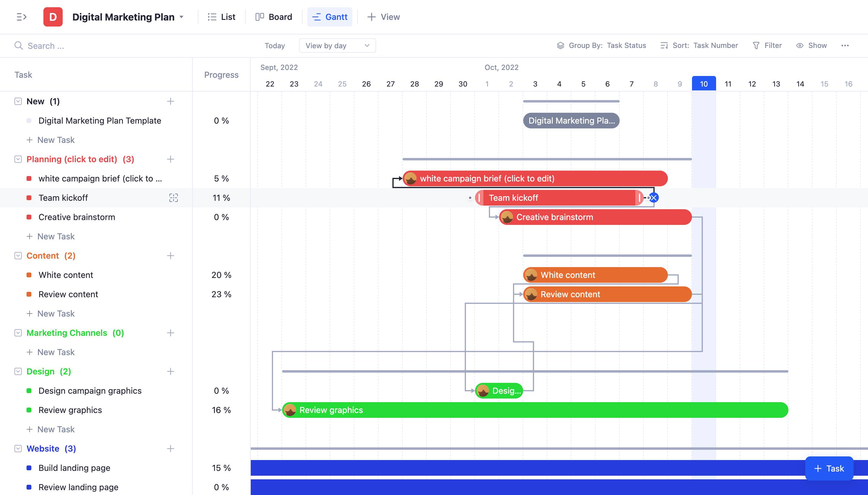Open the Digital Marketing Plan title menu
The width and height of the screenshot is (868, 495).
(182, 17)
